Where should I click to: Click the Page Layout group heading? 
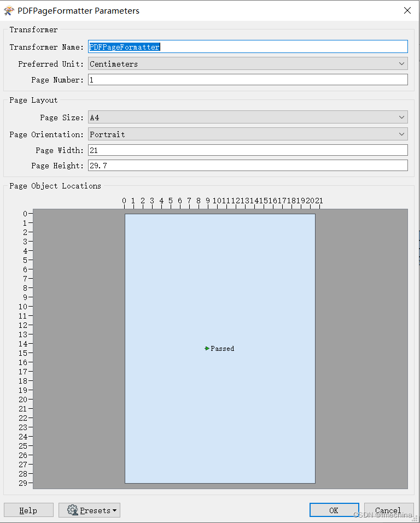(x=33, y=100)
